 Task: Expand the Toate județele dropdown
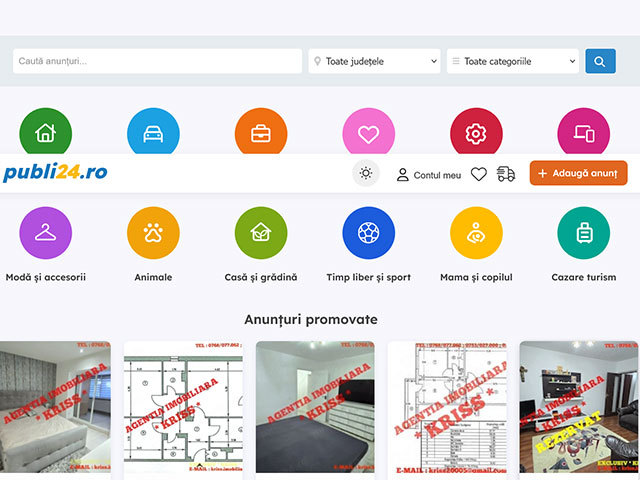click(x=375, y=61)
